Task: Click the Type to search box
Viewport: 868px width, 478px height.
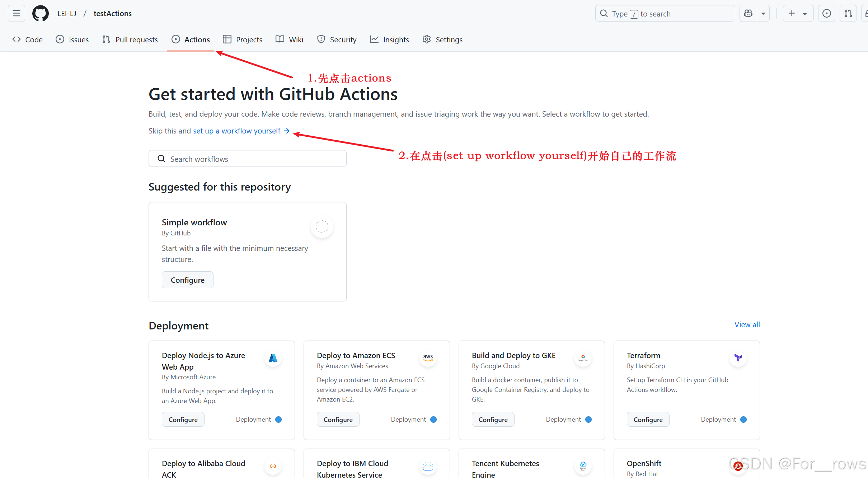Action: click(665, 14)
